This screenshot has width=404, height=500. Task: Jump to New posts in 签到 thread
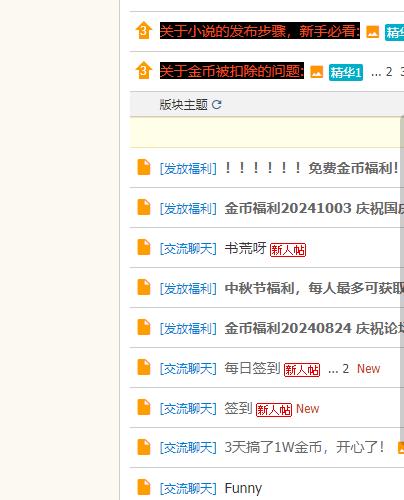pos(307,409)
